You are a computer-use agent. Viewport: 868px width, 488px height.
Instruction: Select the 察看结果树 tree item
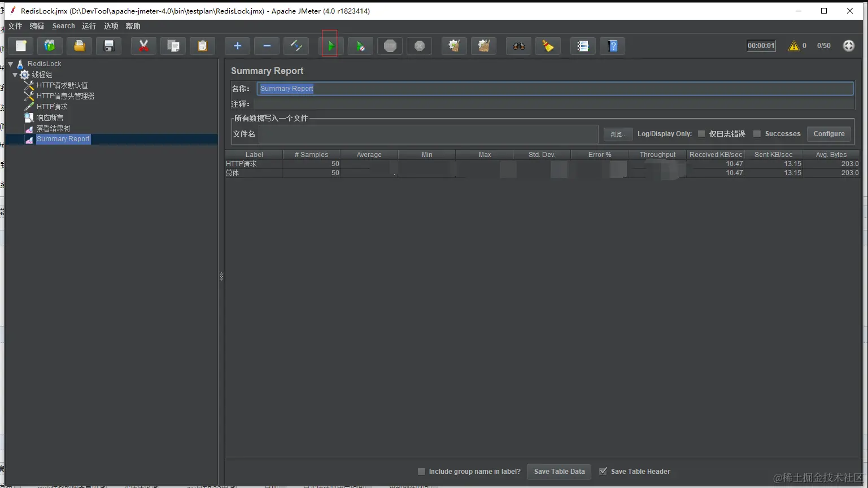tap(53, 128)
